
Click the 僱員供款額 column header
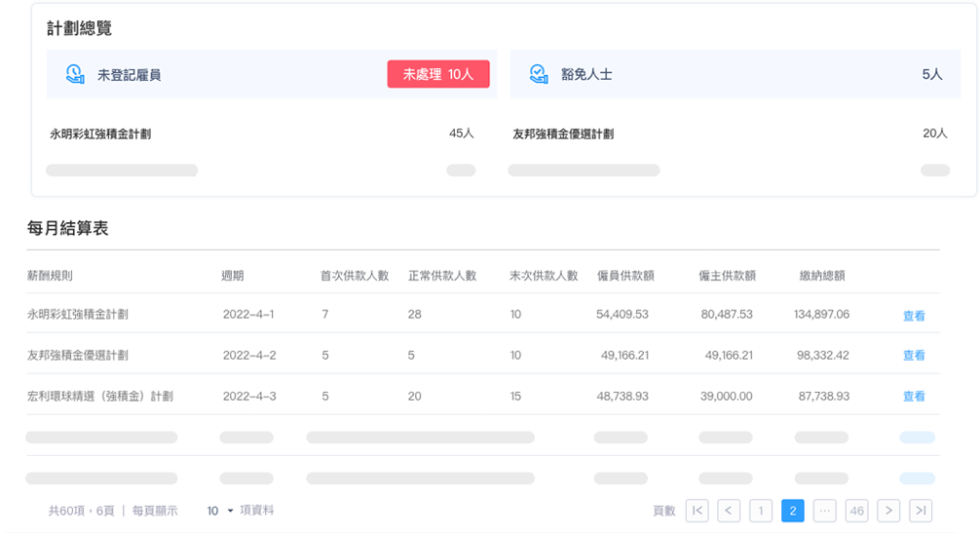[x=625, y=276]
